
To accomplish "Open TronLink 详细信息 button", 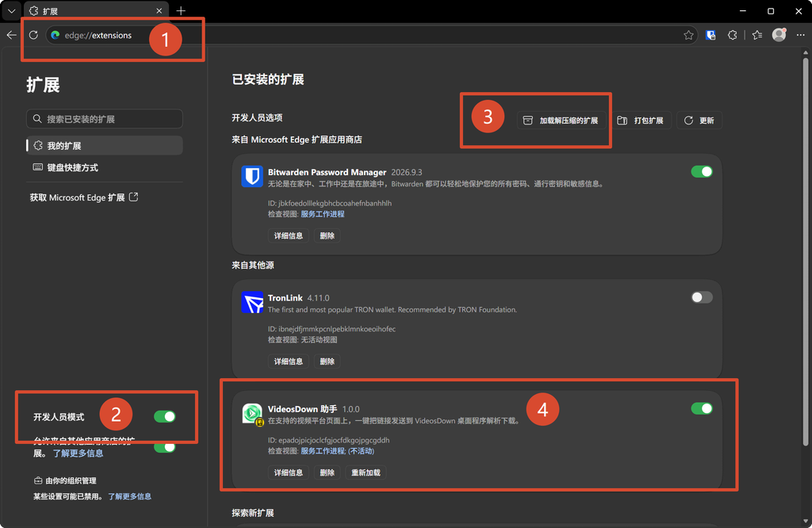I will click(x=289, y=362).
